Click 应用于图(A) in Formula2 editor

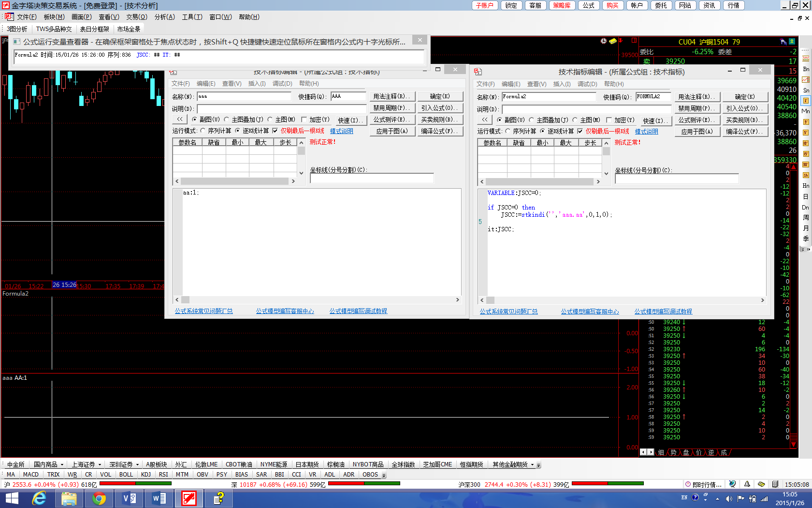point(696,132)
